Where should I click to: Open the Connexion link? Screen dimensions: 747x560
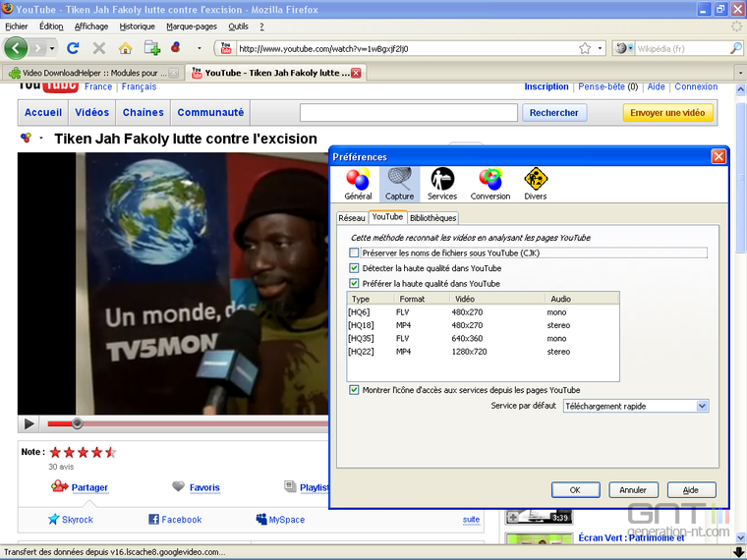(696, 86)
